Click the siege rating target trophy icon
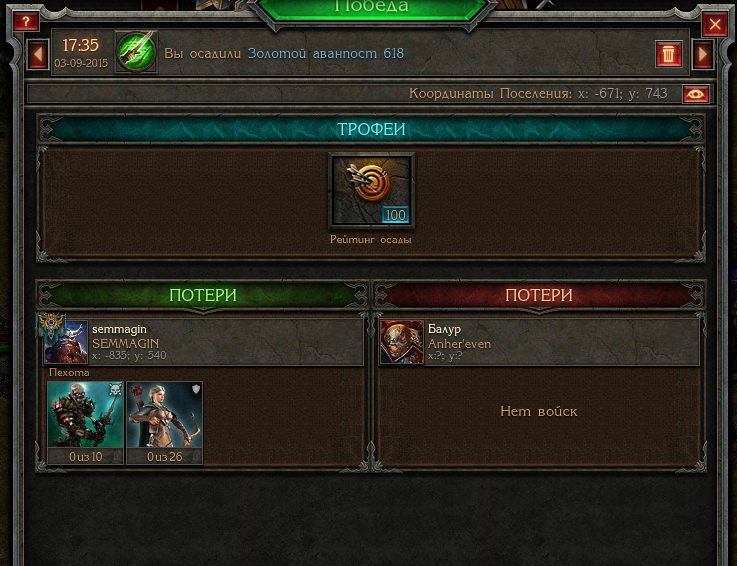Image resolution: width=737 pixels, height=566 pixels. pyautogui.click(x=371, y=190)
